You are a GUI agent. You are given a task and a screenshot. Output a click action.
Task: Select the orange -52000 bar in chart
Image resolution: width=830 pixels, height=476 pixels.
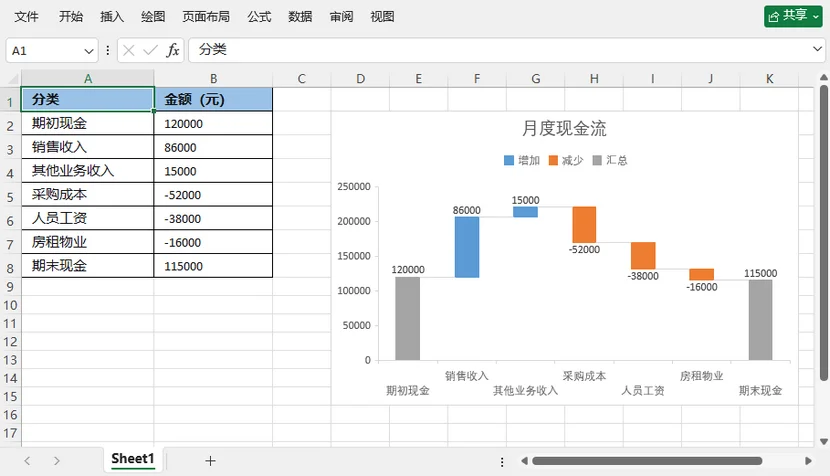584,224
